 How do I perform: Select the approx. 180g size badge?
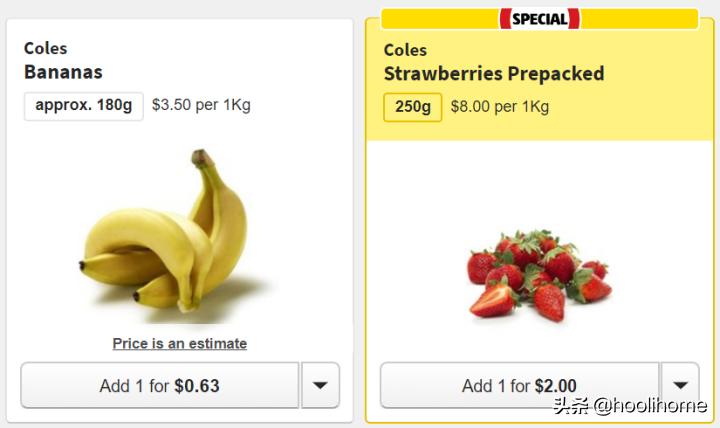[x=83, y=105]
